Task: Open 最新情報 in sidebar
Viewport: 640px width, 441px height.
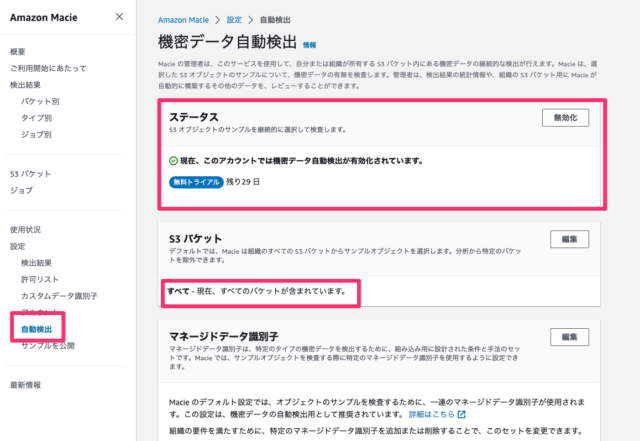Action: point(25,385)
